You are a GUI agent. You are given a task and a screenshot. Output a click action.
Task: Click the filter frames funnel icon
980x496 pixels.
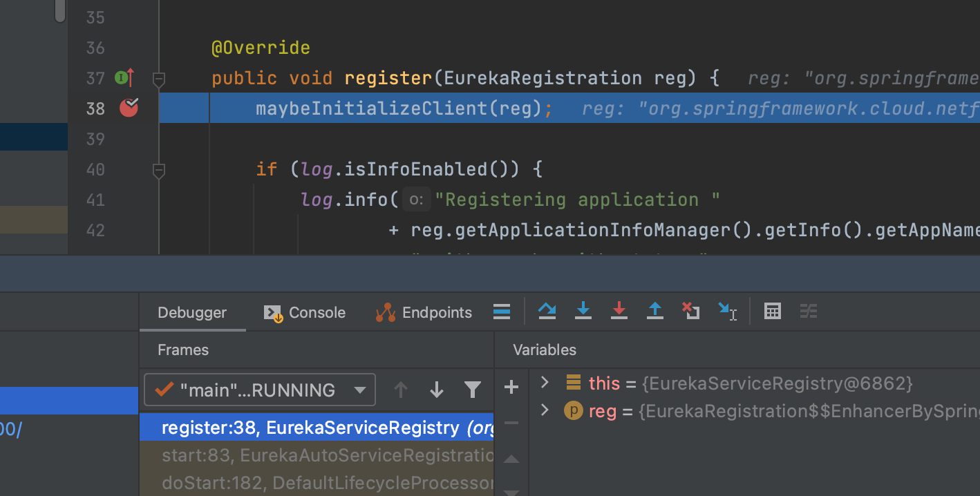click(473, 390)
